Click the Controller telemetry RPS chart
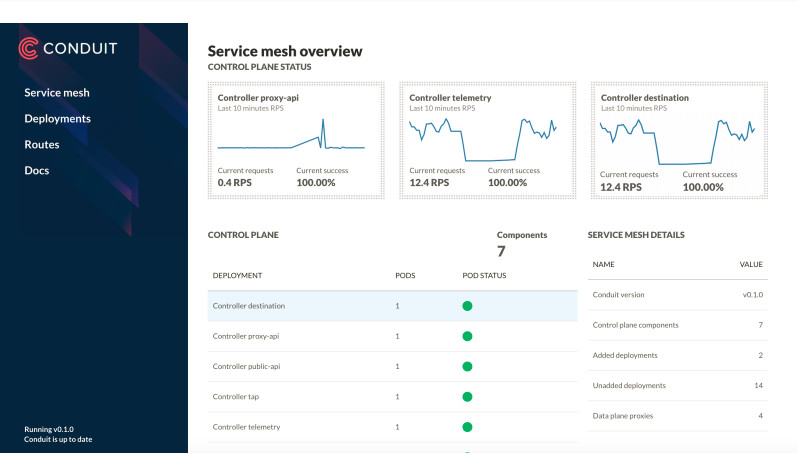 tap(482, 138)
